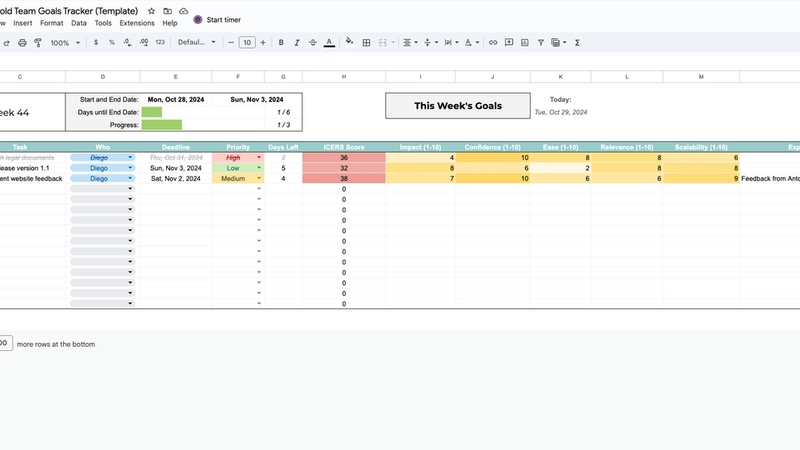Click ICERS score cell showing 38
Screen dimensions: 800x450
(344, 179)
